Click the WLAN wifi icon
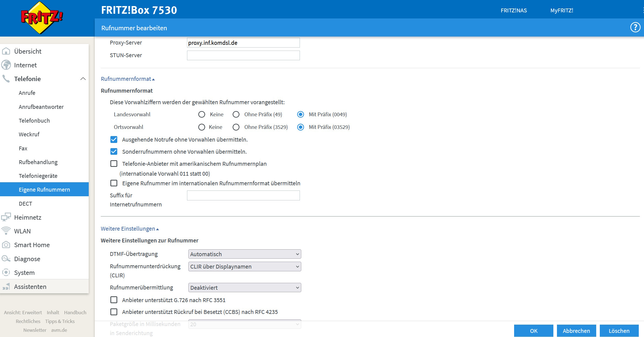 (6, 231)
